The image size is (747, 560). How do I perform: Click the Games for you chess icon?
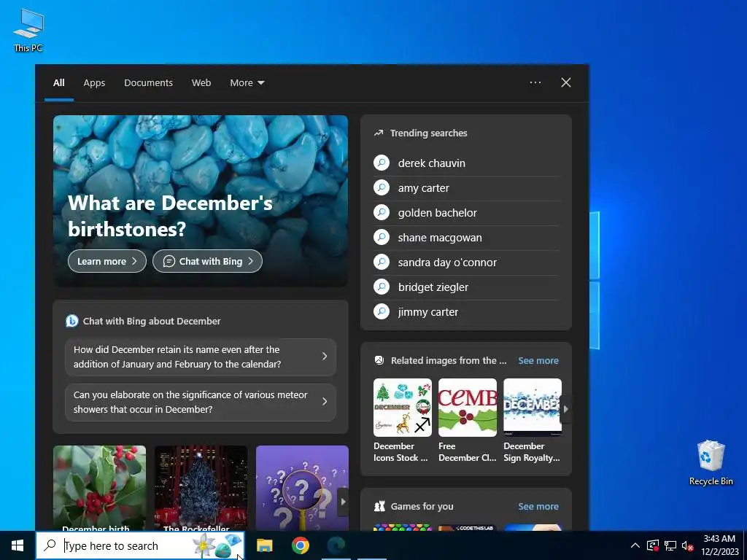(379, 506)
